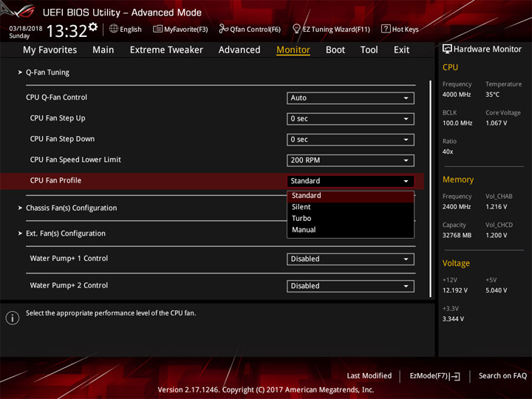The height and width of the screenshot is (399, 532).
Task: Choose Standard from the fan profile list
Action: (350, 196)
